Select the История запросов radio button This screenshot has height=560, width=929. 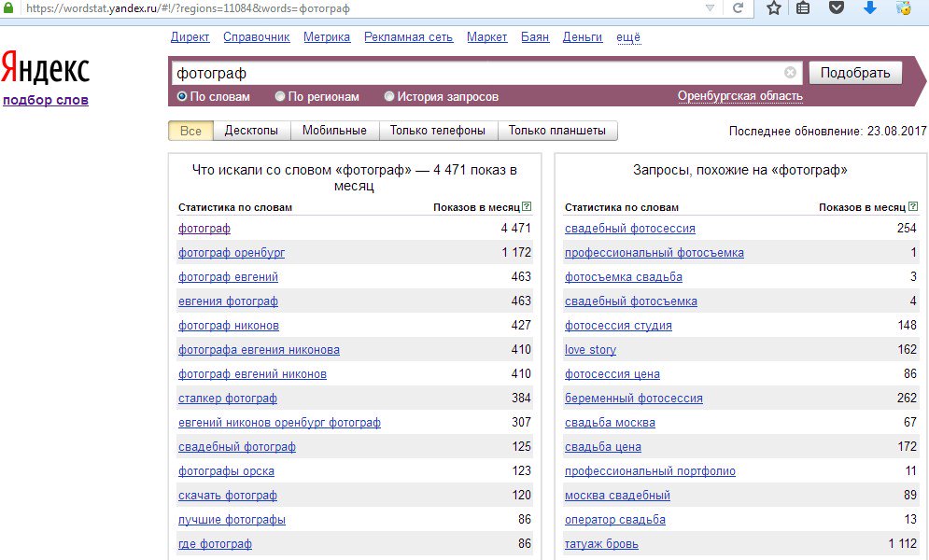point(389,96)
